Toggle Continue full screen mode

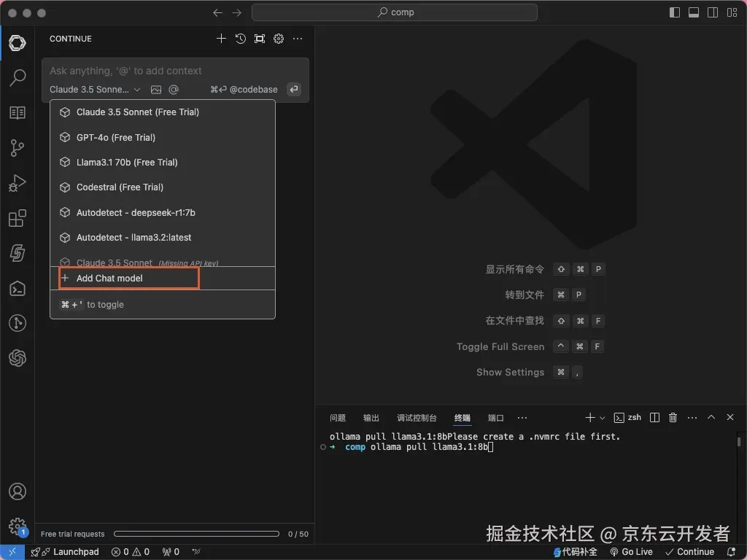(x=259, y=39)
